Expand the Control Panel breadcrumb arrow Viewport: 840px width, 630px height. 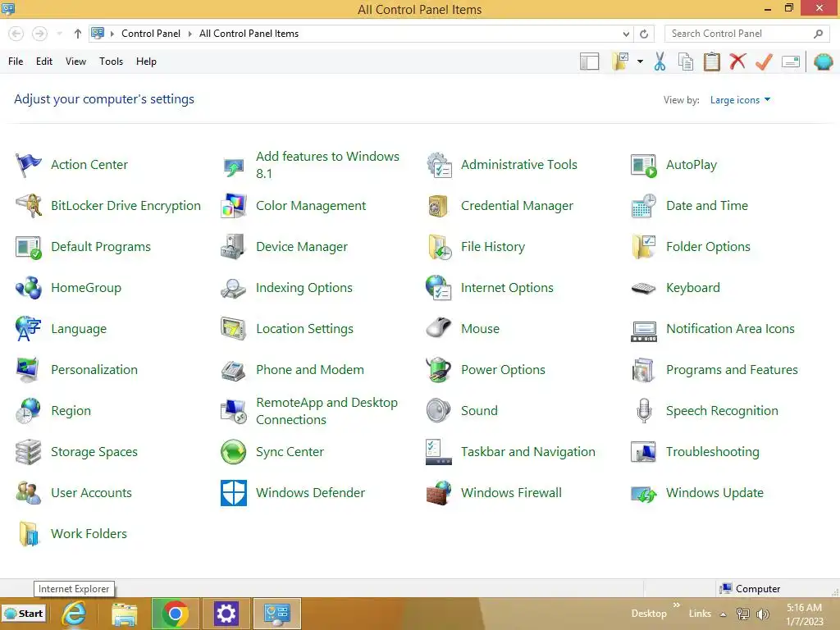189,34
